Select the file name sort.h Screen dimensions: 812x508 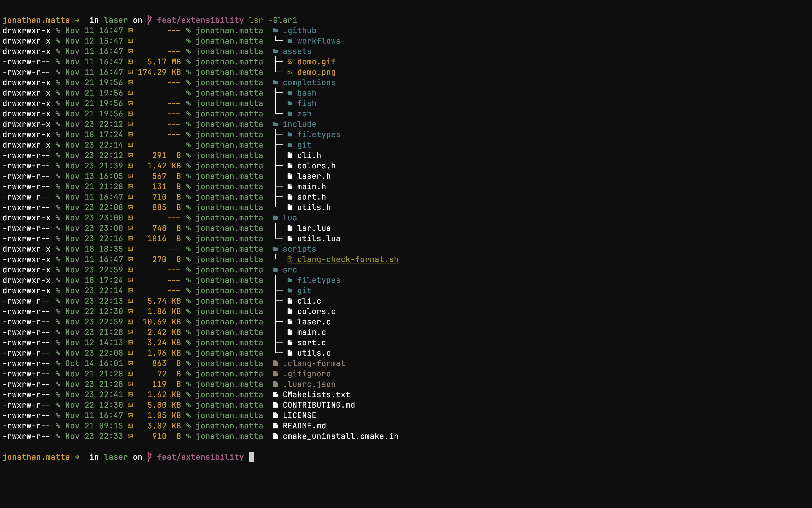[311, 197]
